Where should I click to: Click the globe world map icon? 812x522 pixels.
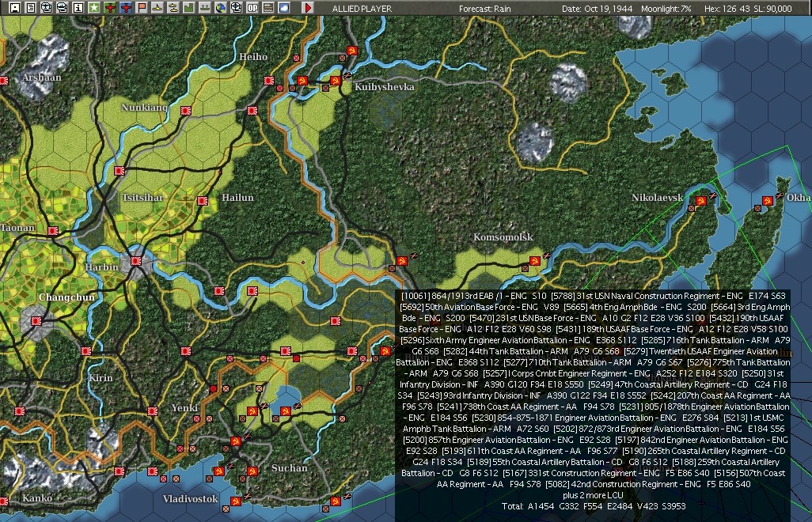click(x=220, y=8)
